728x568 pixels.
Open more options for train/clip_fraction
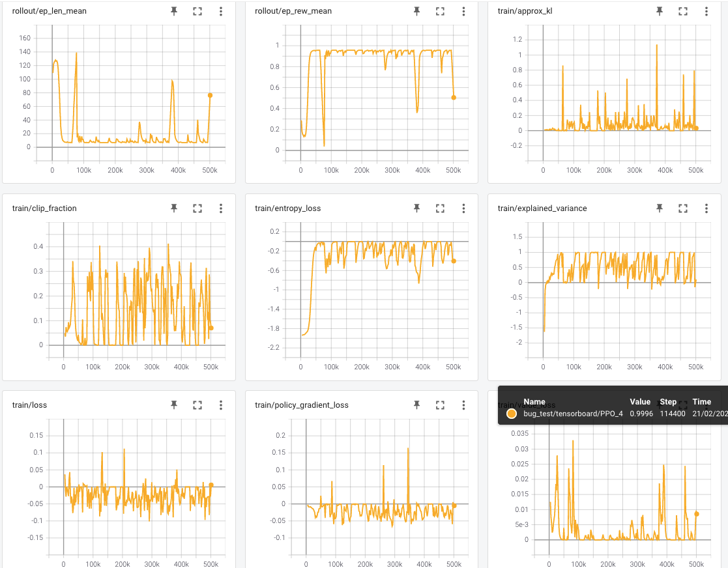[220, 208]
